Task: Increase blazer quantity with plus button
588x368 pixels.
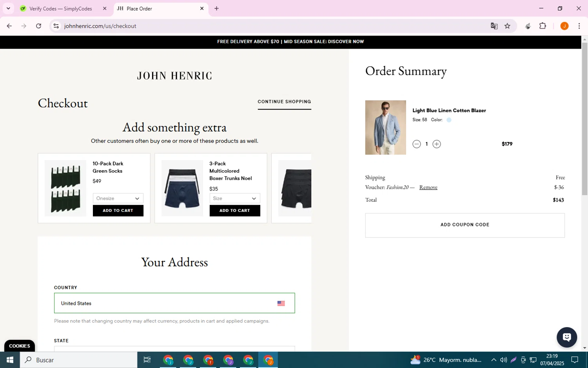Action: pyautogui.click(x=437, y=144)
